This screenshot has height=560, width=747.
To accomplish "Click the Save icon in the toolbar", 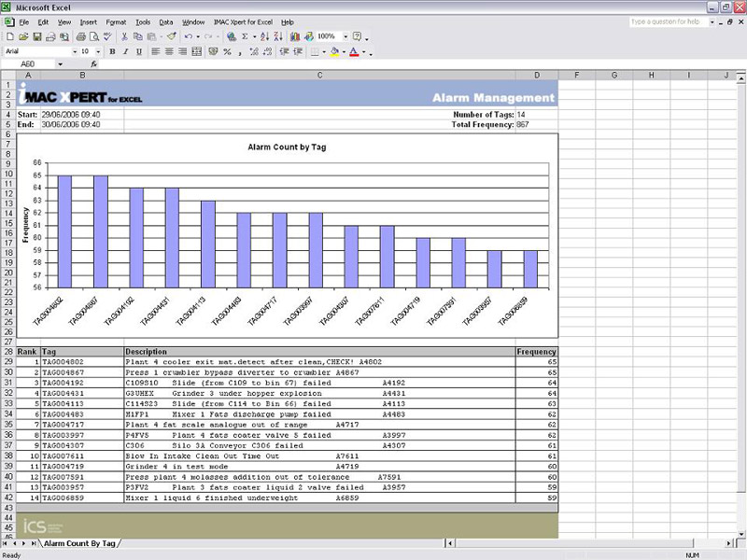I will click(x=37, y=36).
